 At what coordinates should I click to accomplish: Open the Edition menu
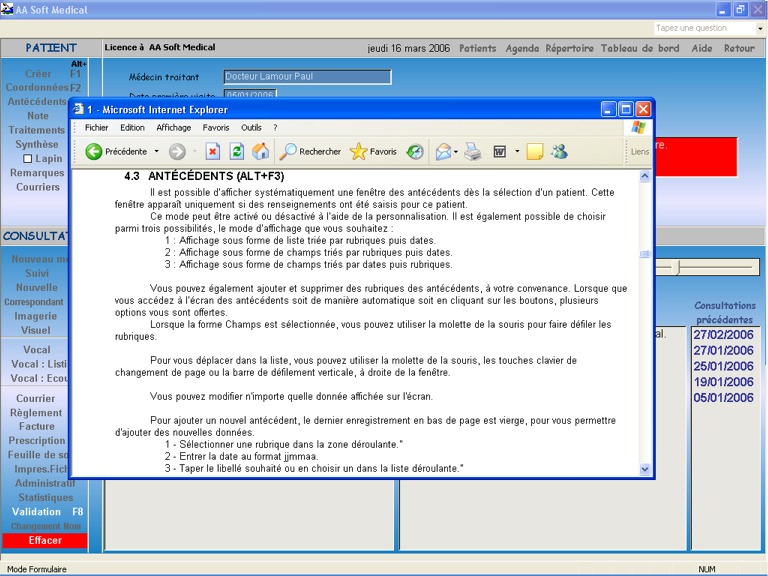pos(132,127)
